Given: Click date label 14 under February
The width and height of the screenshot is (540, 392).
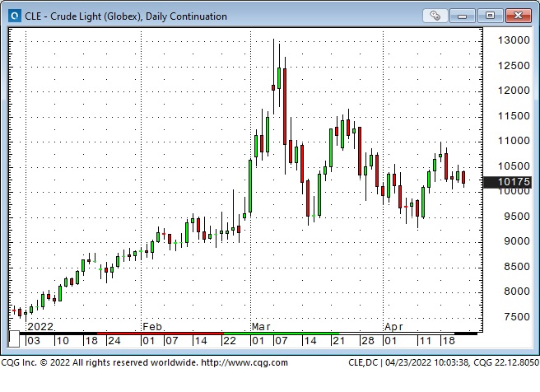Looking at the screenshot, I should 200,341.
